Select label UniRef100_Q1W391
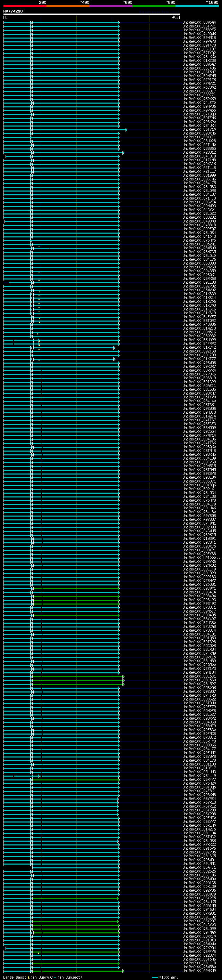222x980 pixels. tap(199, 539)
